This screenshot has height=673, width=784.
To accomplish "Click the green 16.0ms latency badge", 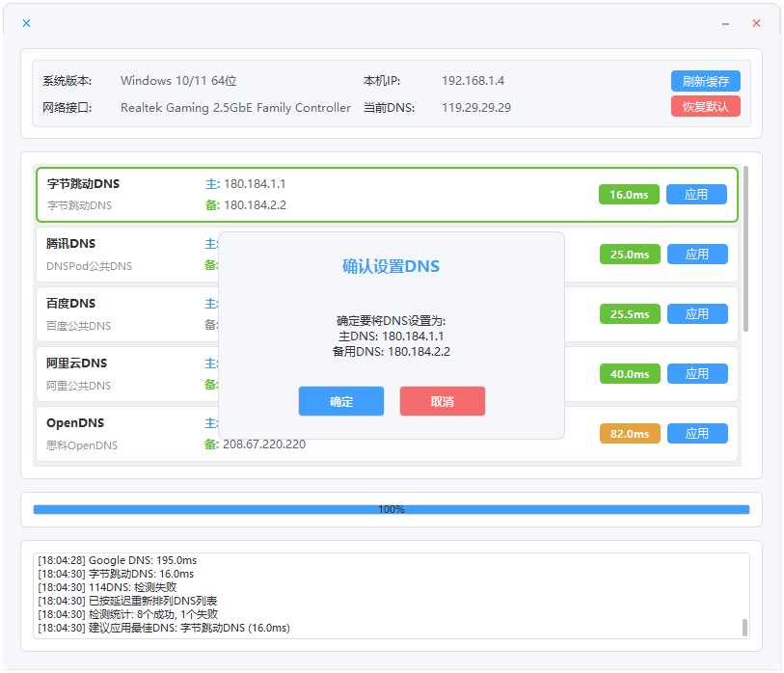I will click(629, 194).
